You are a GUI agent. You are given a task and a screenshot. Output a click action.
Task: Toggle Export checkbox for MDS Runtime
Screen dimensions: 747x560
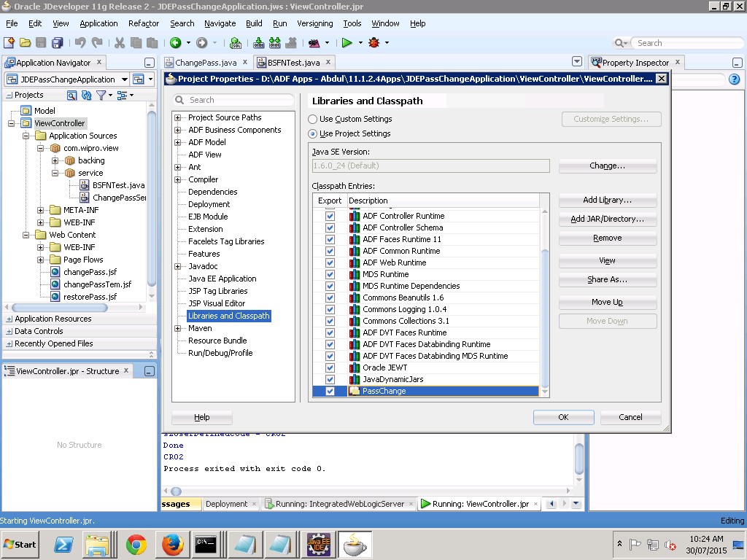[x=330, y=274]
